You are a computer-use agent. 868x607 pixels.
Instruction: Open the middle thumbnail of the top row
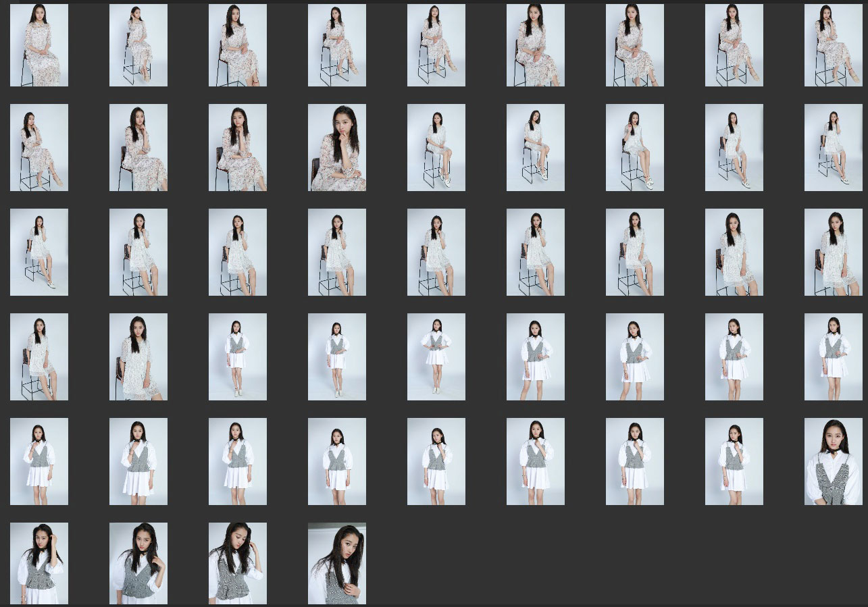[436, 45]
